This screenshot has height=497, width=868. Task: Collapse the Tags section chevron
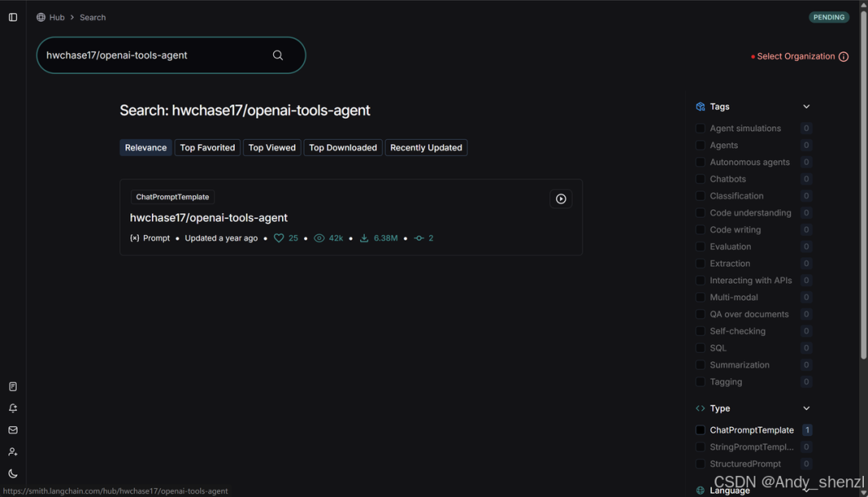807,106
